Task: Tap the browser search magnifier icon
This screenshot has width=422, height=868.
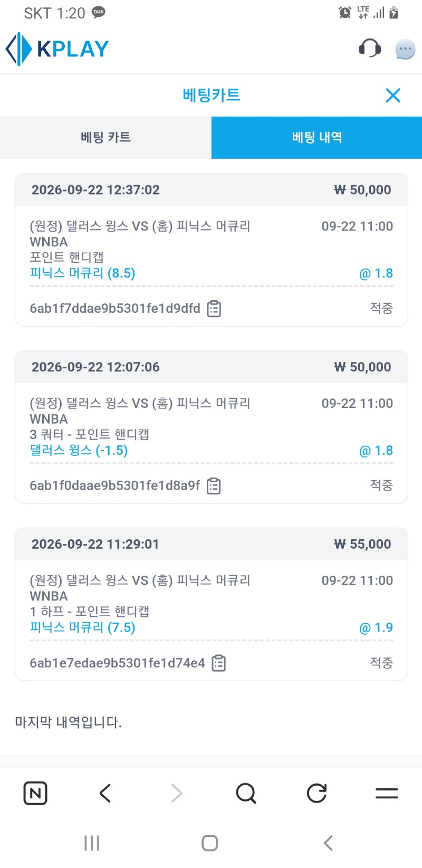Action: click(246, 793)
